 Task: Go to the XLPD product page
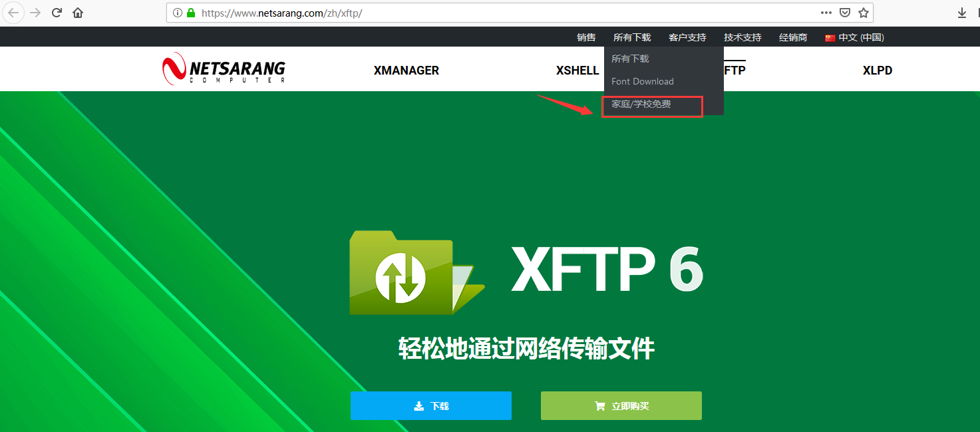[878, 71]
